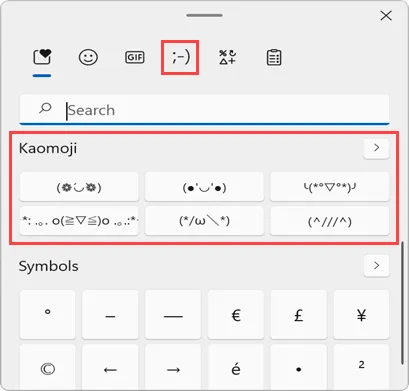Insert the euro € symbol

click(x=236, y=315)
